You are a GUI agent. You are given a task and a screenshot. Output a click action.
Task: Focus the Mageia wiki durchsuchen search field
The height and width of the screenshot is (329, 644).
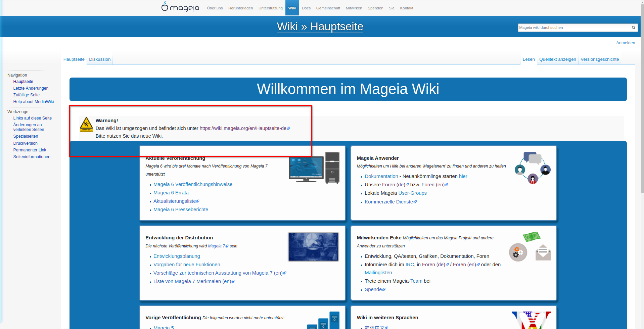click(574, 28)
